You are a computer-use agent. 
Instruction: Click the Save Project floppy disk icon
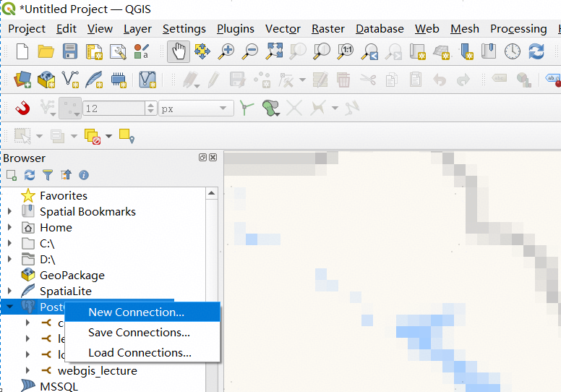click(x=69, y=51)
